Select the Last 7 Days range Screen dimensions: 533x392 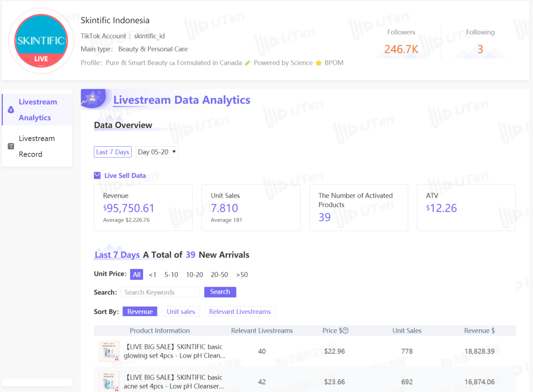click(x=113, y=152)
